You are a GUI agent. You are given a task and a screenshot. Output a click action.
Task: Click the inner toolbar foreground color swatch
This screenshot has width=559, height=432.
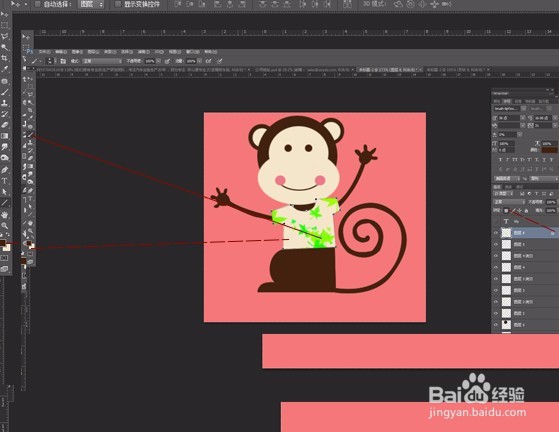point(29,243)
